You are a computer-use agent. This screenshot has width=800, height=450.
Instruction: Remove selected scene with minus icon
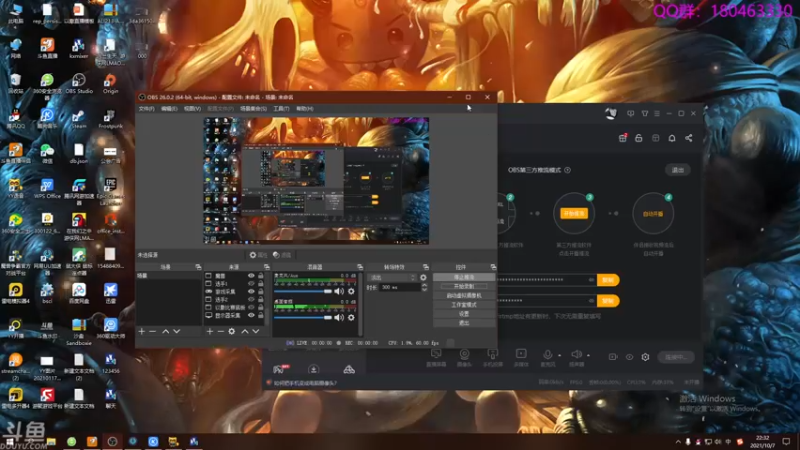[153, 332]
